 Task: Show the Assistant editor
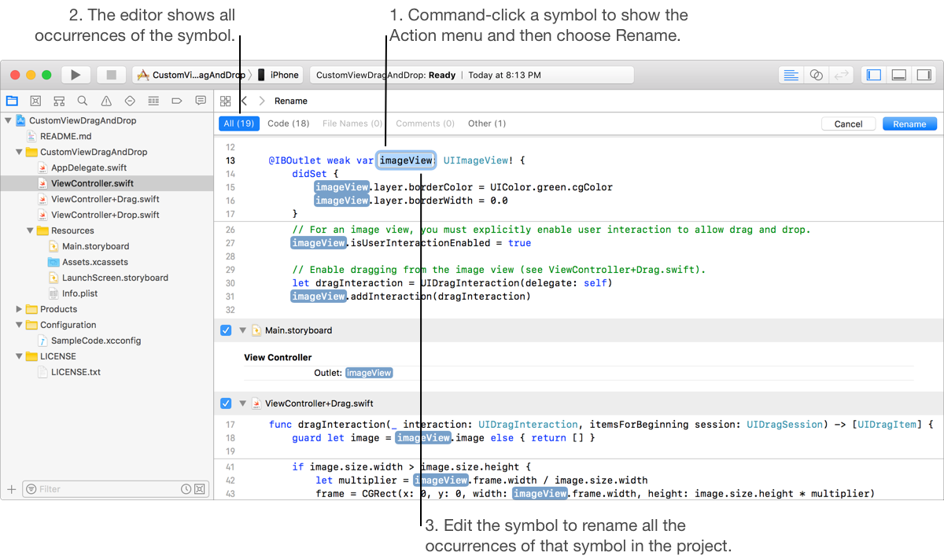pyautogui.click(x=817, y=75)
